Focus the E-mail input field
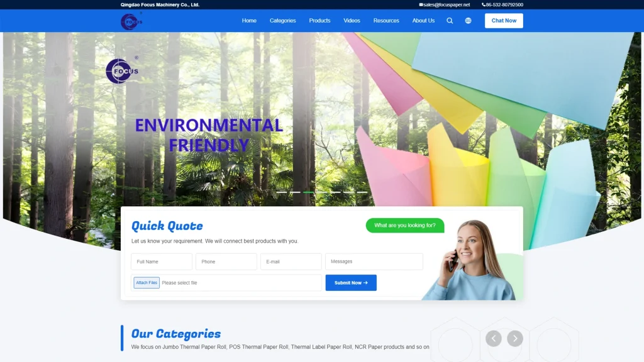Screen dimensions: 644x362 [x=291, y=261]
